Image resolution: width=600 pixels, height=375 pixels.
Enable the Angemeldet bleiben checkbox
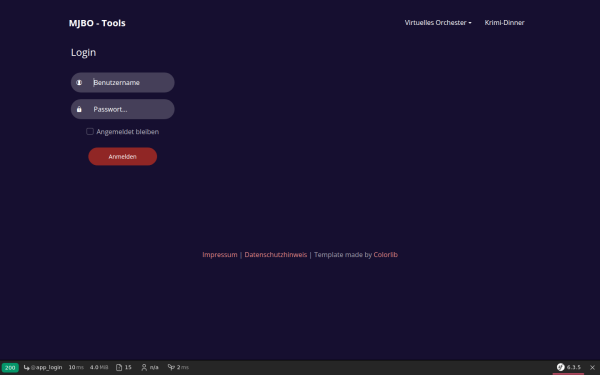coord(90,132)
